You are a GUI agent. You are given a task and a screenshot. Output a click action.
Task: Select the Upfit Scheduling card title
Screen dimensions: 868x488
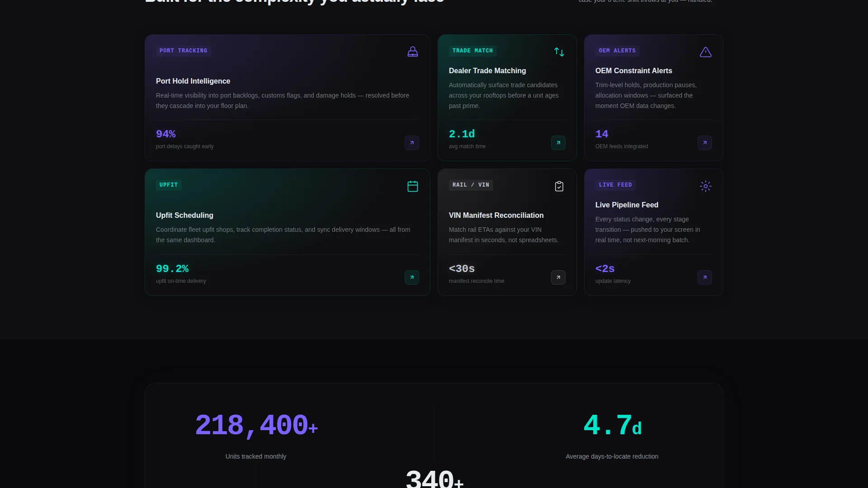point(184,216)
